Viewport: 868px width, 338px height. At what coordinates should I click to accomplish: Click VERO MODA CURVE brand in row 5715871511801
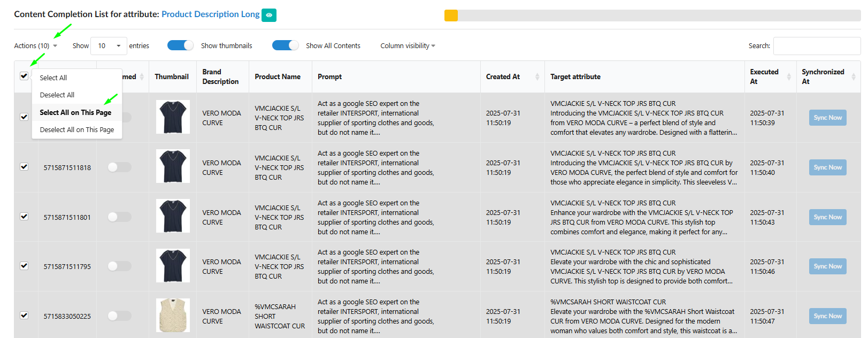click(x=221, y=218)
